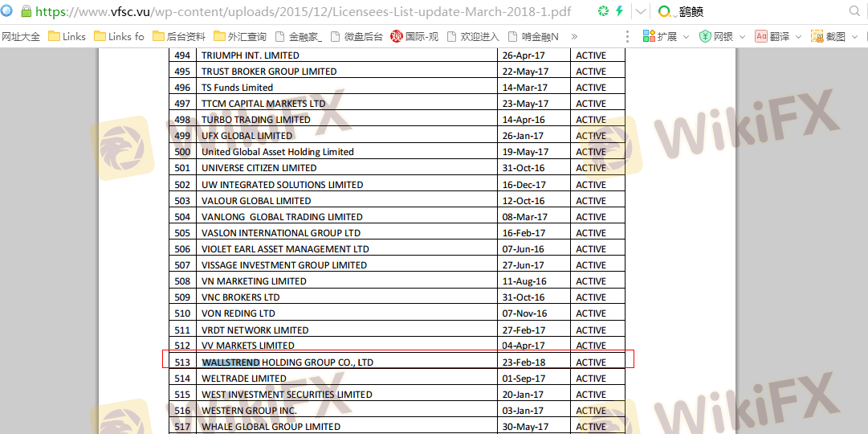This screenshot has height=434, width=868.
Task: Click the VNC BROKERS LTD cell
Action: [x=347, y=297]
